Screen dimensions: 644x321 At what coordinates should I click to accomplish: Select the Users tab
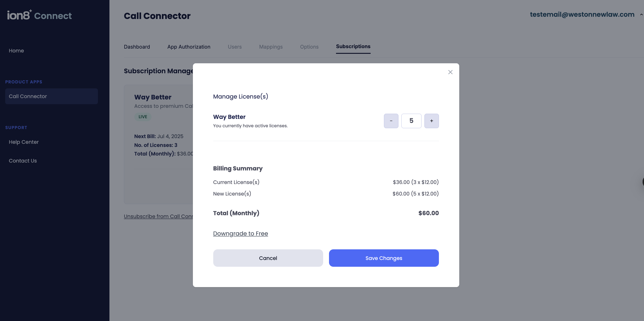point(234,47)
